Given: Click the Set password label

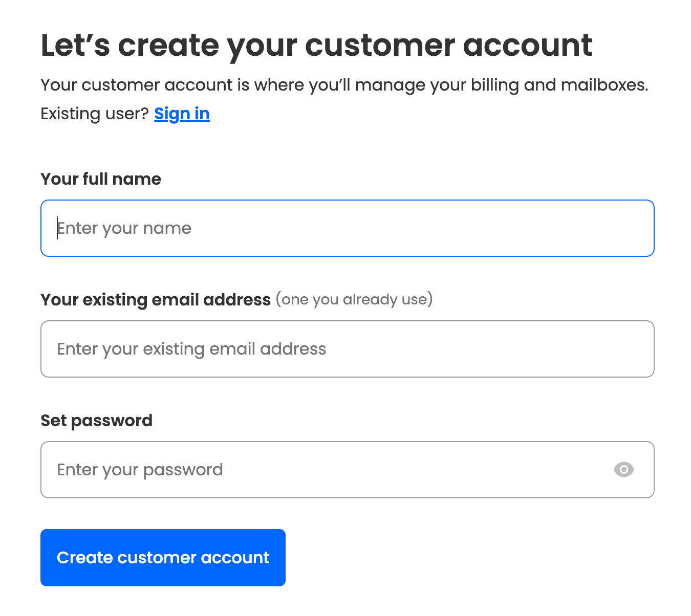Looking at the screenshot, I should (x=97, y=421).
